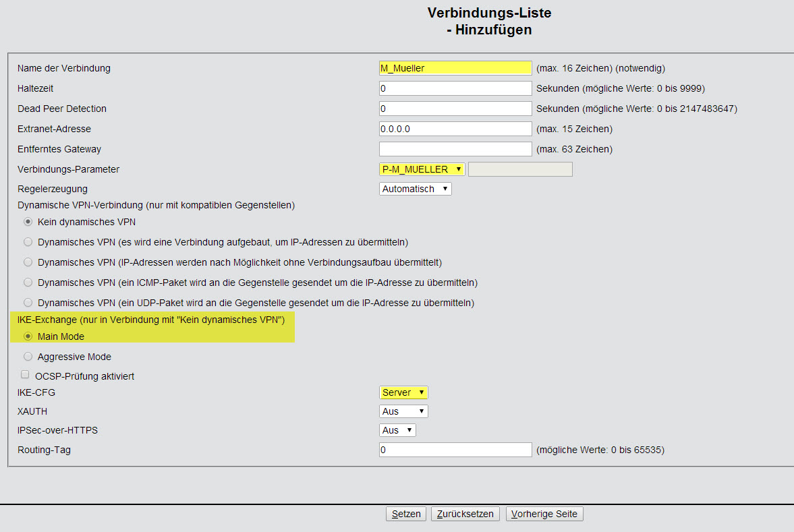The height and width of the screenshot is (532, 794).
Task: Open the IKE-CFG dropdown
Action: 403,392
